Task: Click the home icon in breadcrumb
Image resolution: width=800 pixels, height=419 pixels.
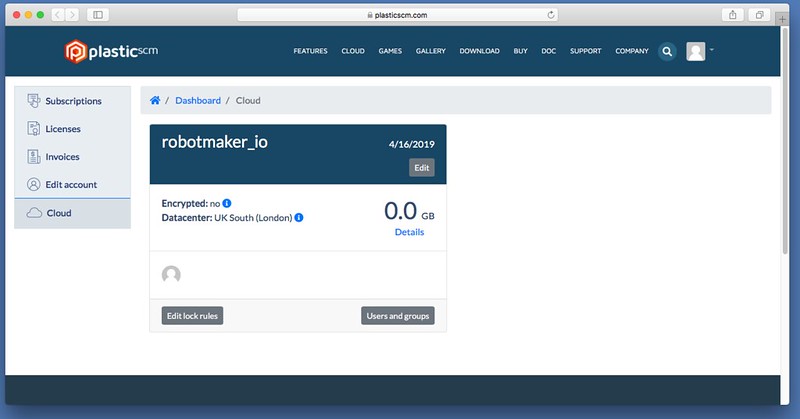Action: point(155,100)
